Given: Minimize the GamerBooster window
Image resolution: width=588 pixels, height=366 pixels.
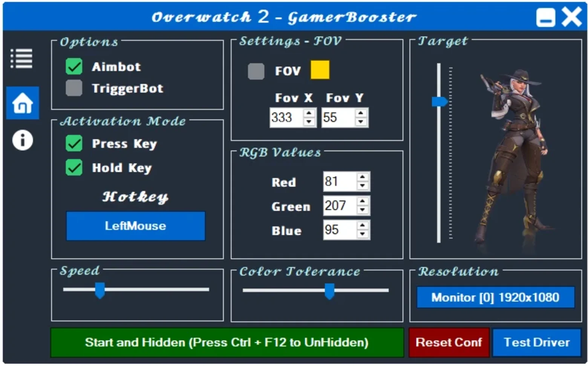Looking at the screenshot, I should (545, 17).
